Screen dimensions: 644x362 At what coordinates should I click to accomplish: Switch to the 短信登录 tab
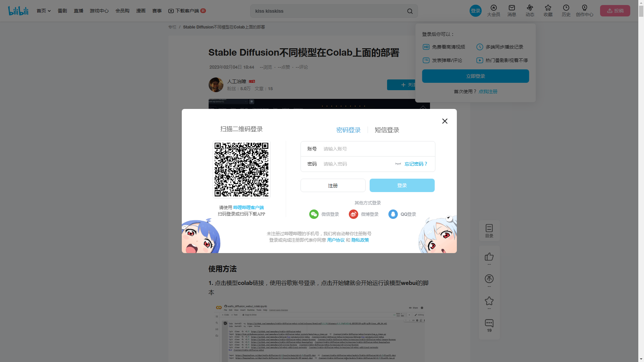pos(387,130)
